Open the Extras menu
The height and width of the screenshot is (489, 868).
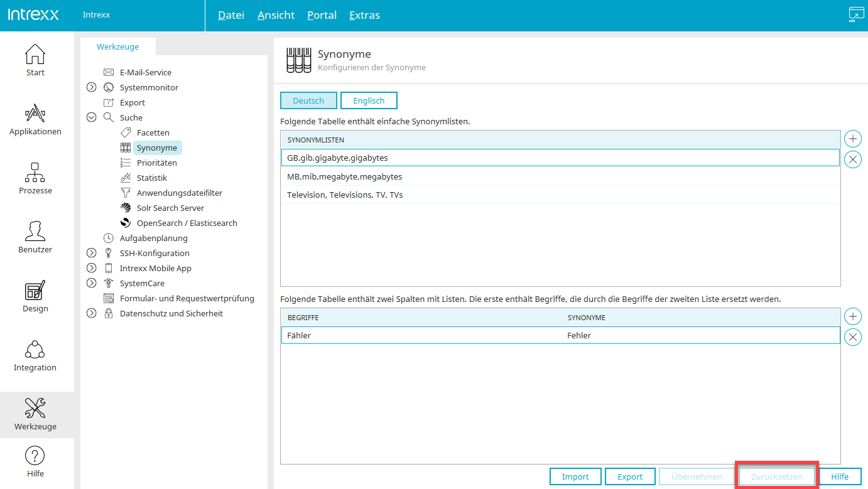coord(364,15)
